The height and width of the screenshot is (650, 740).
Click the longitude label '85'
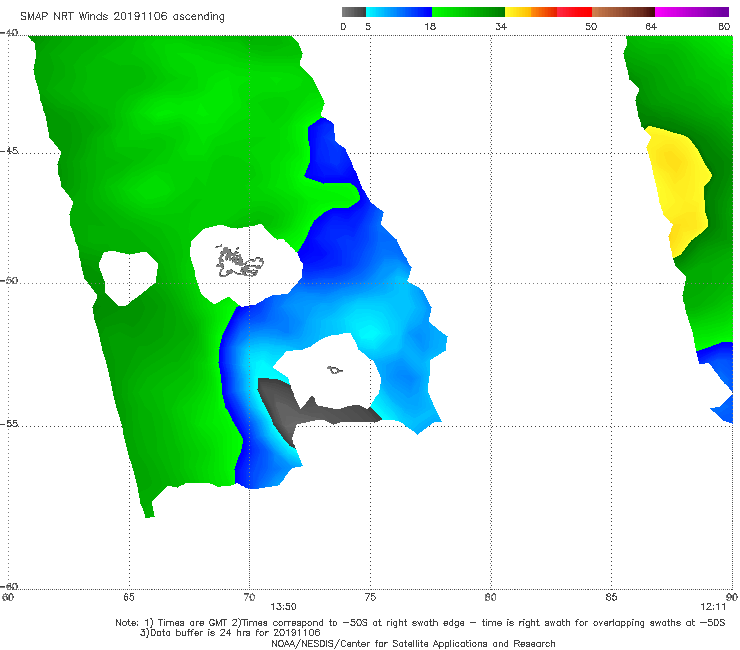click(x=611, y=597)
